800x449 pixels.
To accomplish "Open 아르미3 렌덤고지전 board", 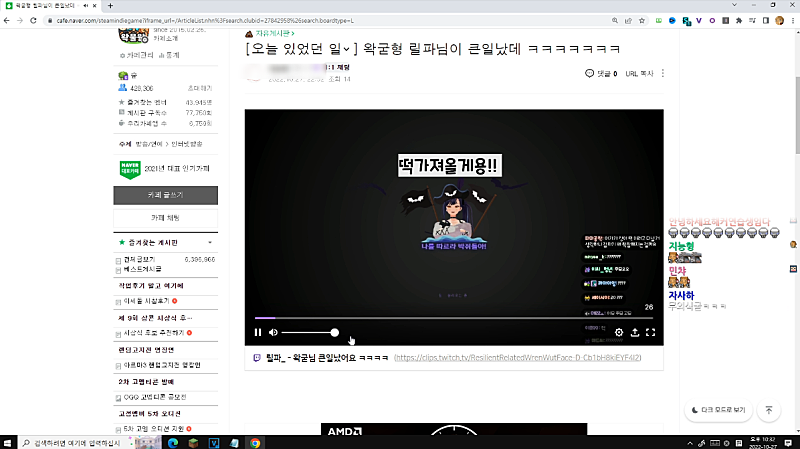I will coord(162,365).
